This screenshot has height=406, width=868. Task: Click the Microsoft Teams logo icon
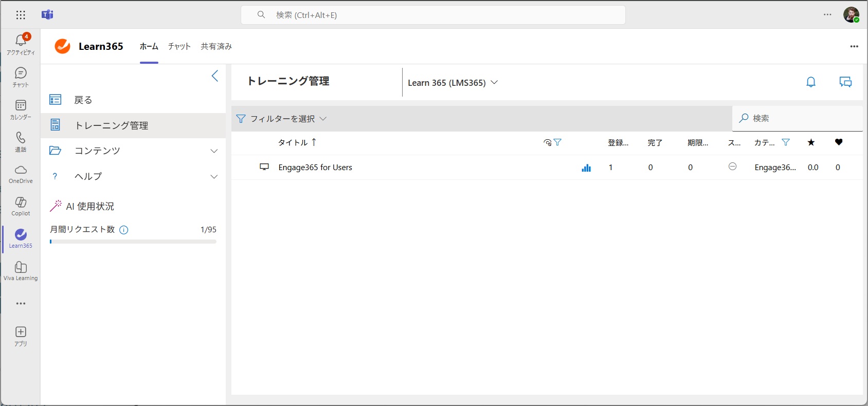[47, 14]
